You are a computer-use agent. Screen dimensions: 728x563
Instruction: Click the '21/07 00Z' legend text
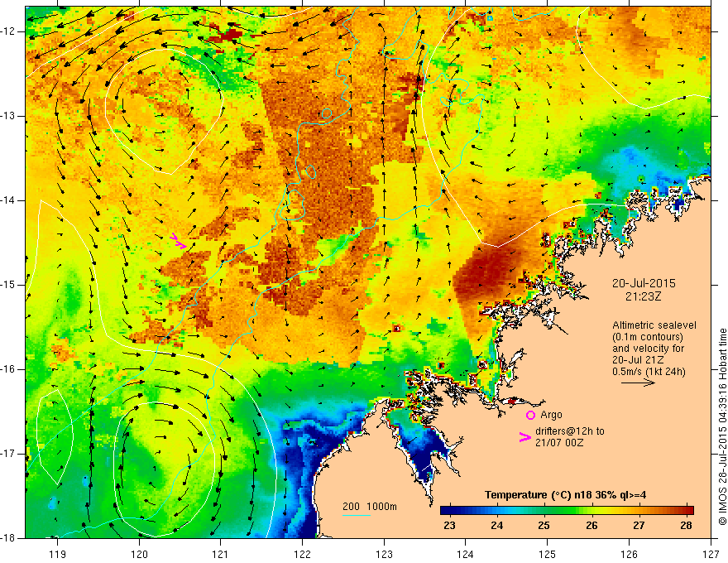(x=559, y=443)
